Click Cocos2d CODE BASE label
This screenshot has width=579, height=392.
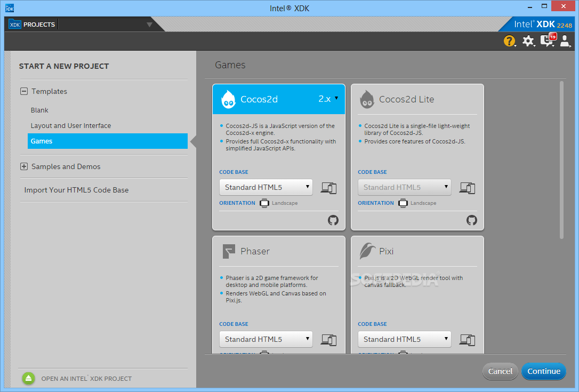pyautogui.click(x=234, y=172)
